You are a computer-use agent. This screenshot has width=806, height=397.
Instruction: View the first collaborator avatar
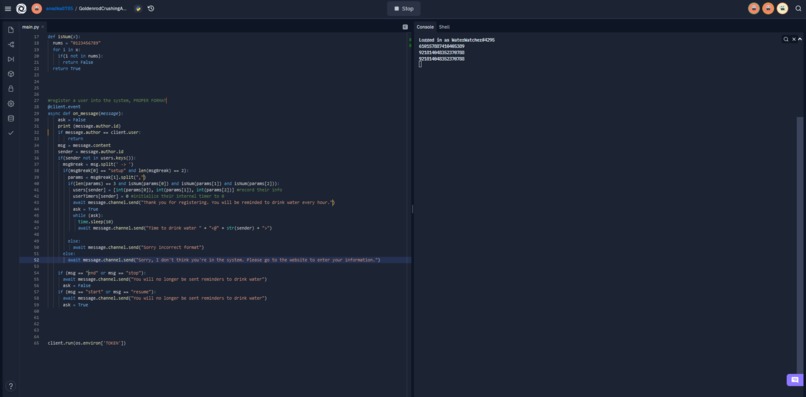[754, 9]
